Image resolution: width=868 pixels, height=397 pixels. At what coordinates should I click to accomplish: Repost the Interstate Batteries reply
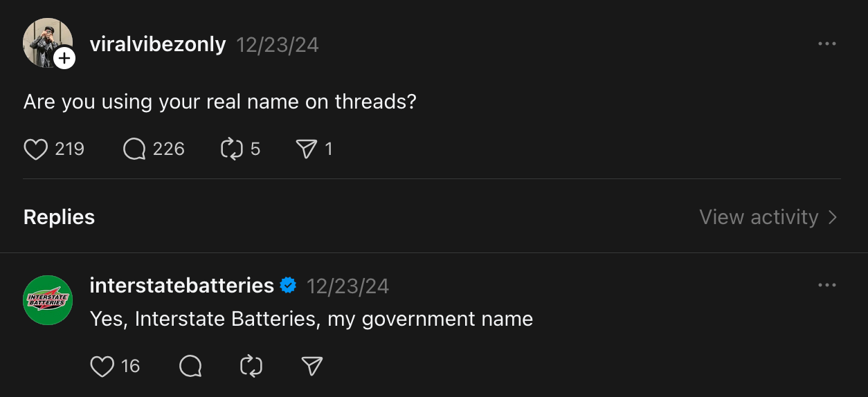pos(251,366)
